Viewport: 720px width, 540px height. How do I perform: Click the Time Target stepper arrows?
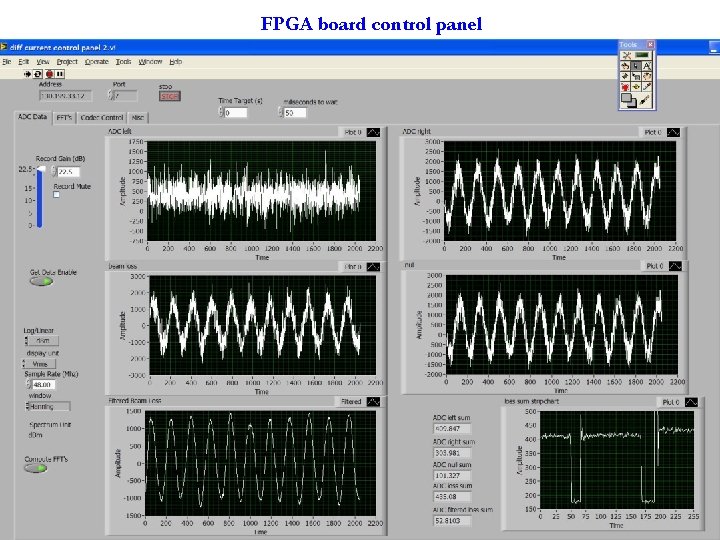point(221,112)
